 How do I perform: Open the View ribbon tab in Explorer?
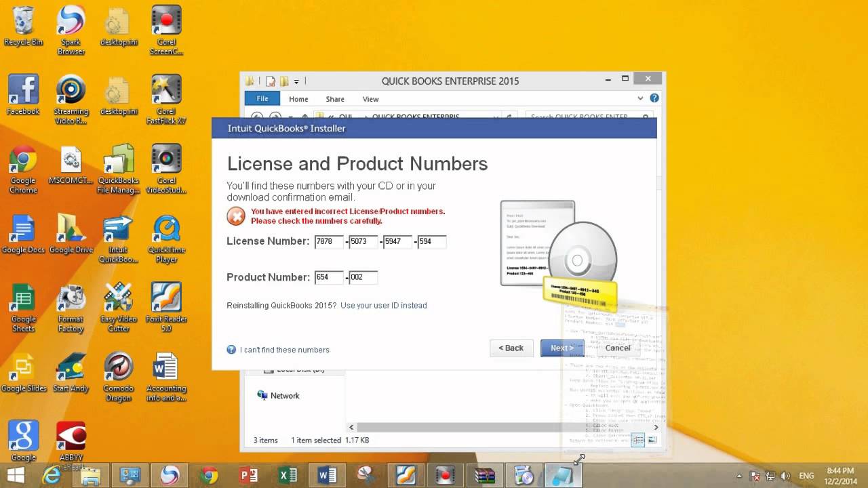point(370,99)
